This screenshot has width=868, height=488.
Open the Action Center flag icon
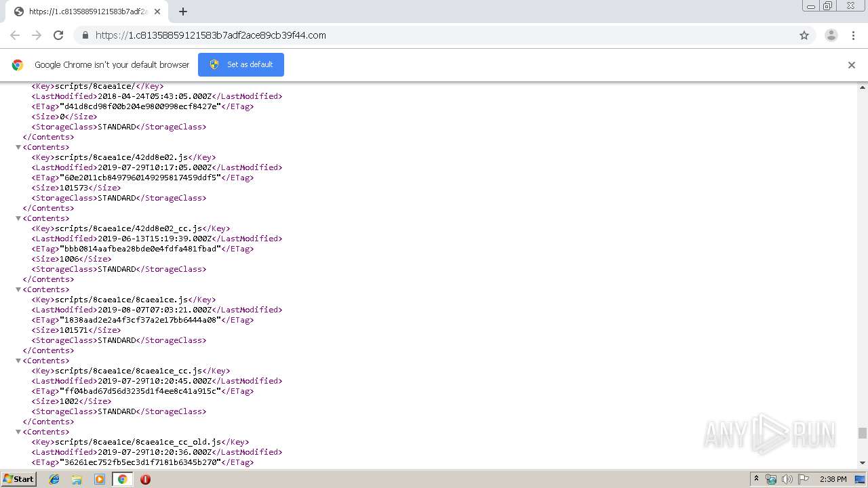[x=804, y=479]
